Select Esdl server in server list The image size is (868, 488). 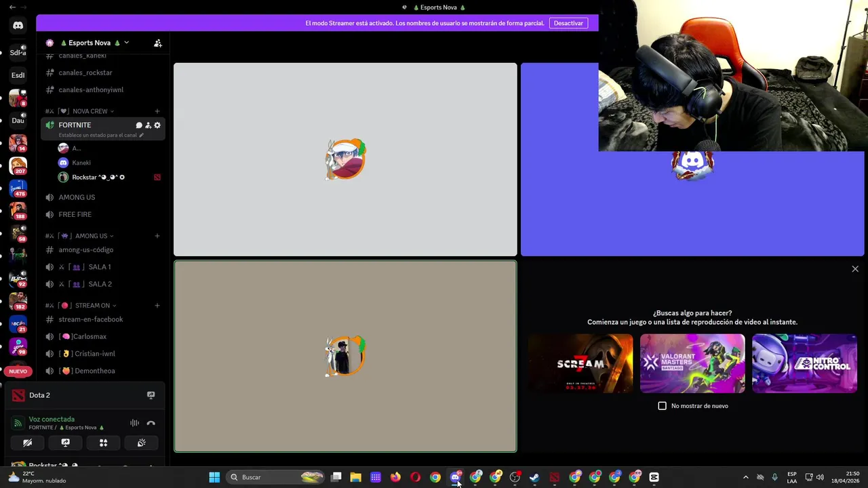(x=18, y=75)
